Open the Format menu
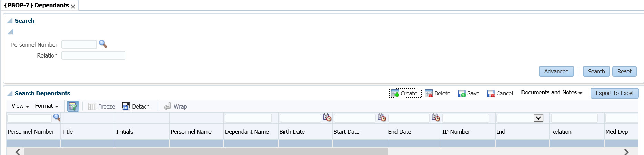Image resolution: width=644 pixels, height=155 pixels. click(47, 106)
